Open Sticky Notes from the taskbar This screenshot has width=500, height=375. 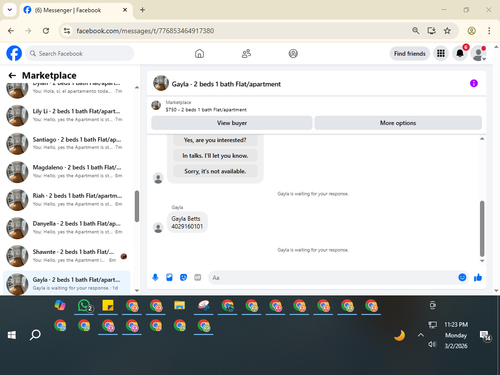(108, 306)
